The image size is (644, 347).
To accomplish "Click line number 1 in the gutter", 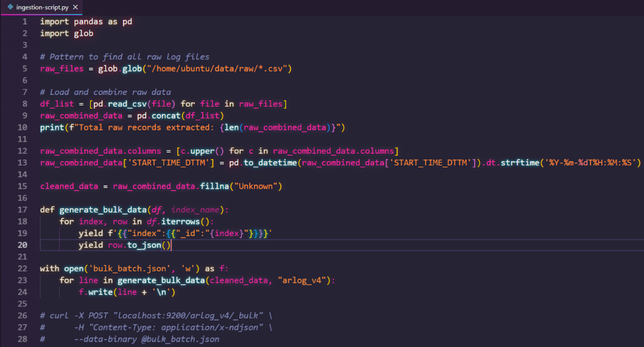I will point(25,21).
